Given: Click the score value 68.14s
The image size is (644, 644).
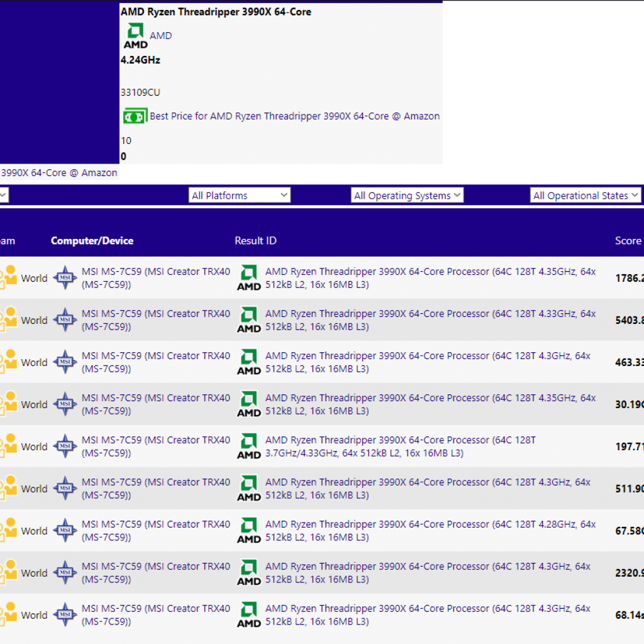Looking at the screenshot, I should [x=629, y=615].
